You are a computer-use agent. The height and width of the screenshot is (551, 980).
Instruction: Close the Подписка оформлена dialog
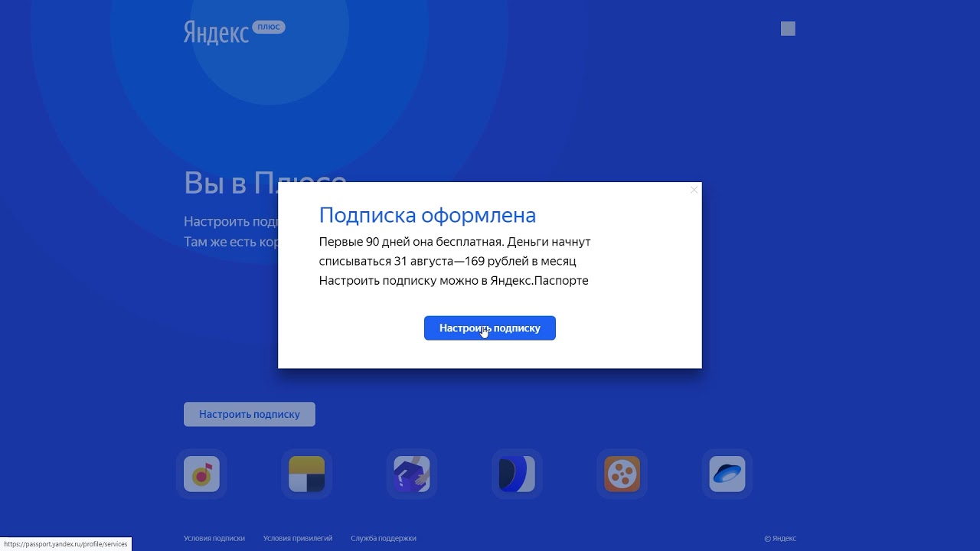point(694,190)
